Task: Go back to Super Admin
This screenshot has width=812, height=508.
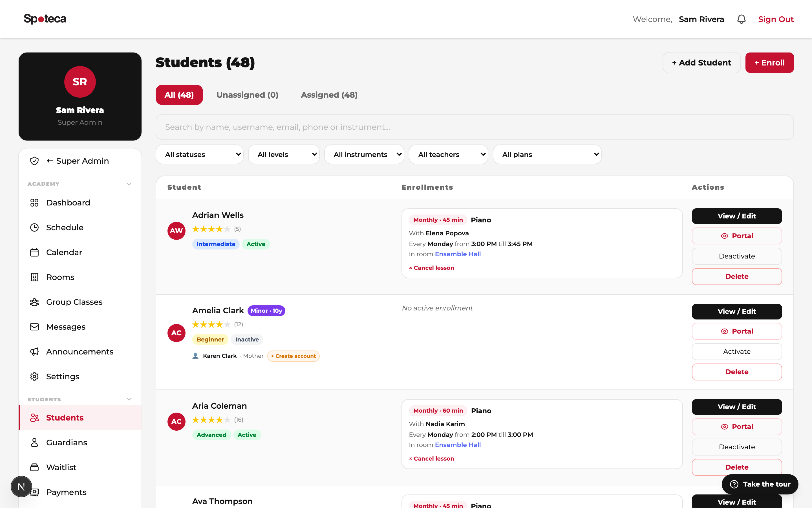Action: [80, 161]
